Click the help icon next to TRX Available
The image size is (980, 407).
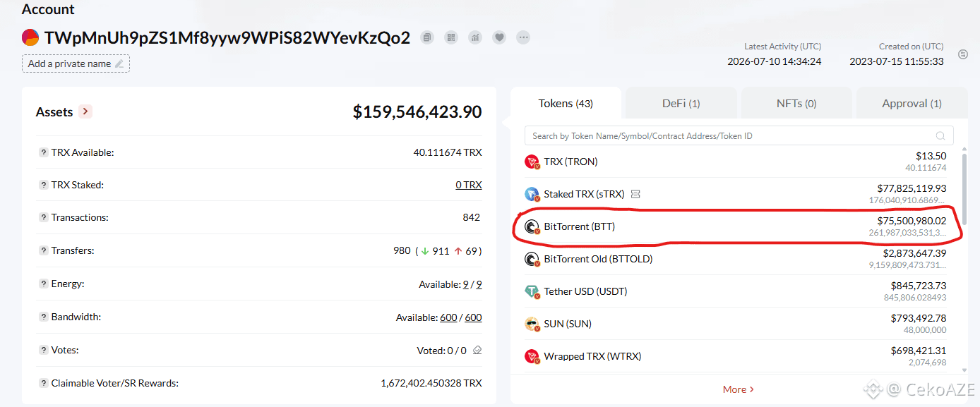(44, 152)
